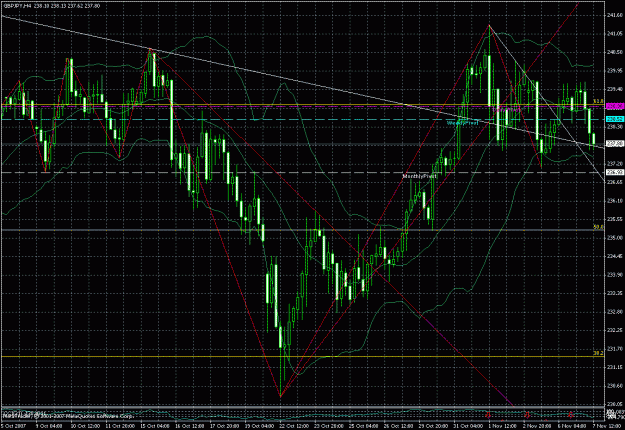Click the 235.00 price axis label
Viewport: 625px width, 430px height.
click(x=614, y=238)
